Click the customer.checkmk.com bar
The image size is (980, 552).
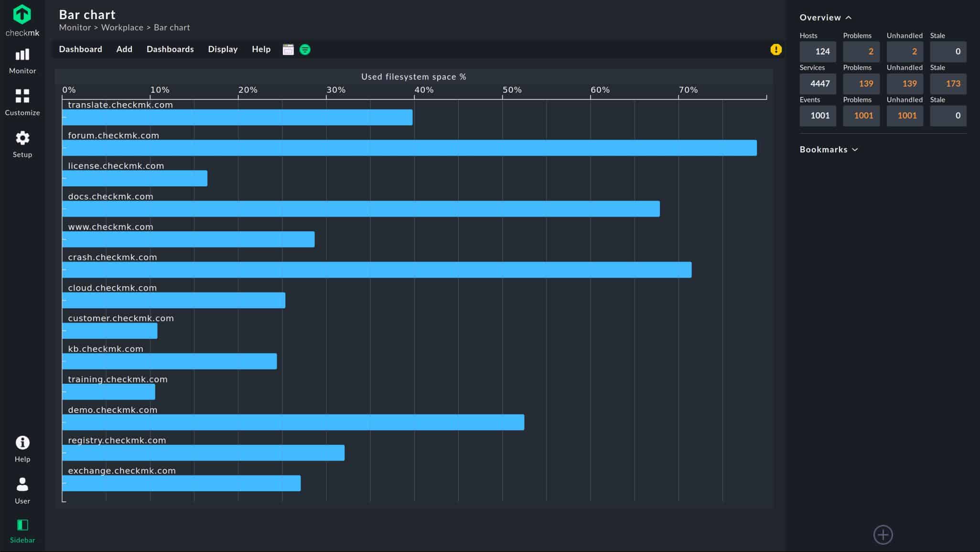[109, 331]
